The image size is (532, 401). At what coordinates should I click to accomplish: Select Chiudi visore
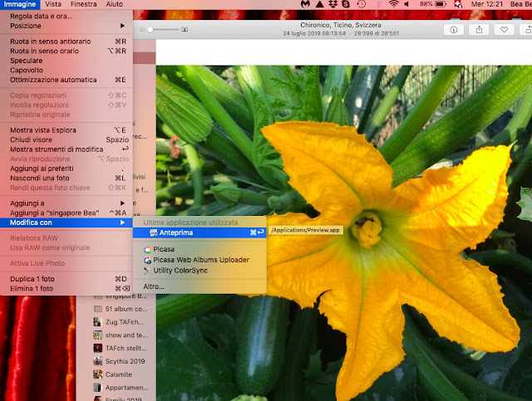[66, 139]
